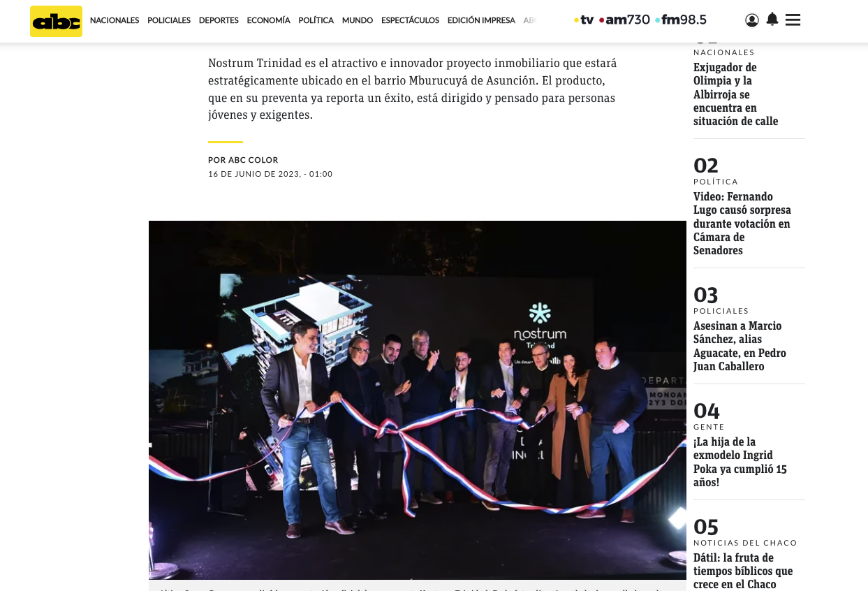Viewport: 868px width, 591px height.
Task: Click the author line Por ABC Color
Action: [243, 160]
